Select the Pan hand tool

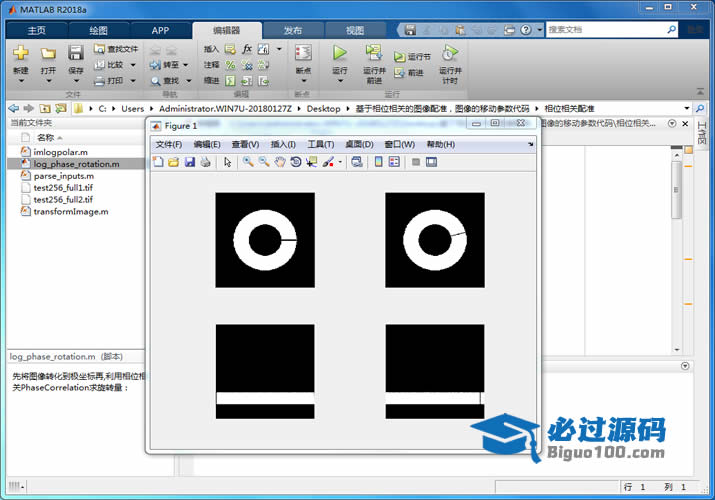pyautogui.click(x=280, y=162)
